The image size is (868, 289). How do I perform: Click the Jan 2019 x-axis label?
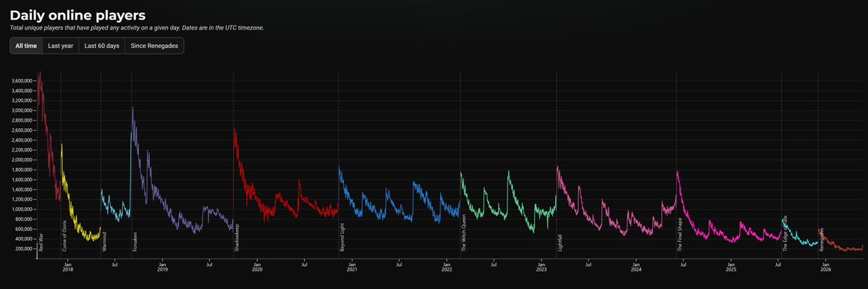(162, 267)
